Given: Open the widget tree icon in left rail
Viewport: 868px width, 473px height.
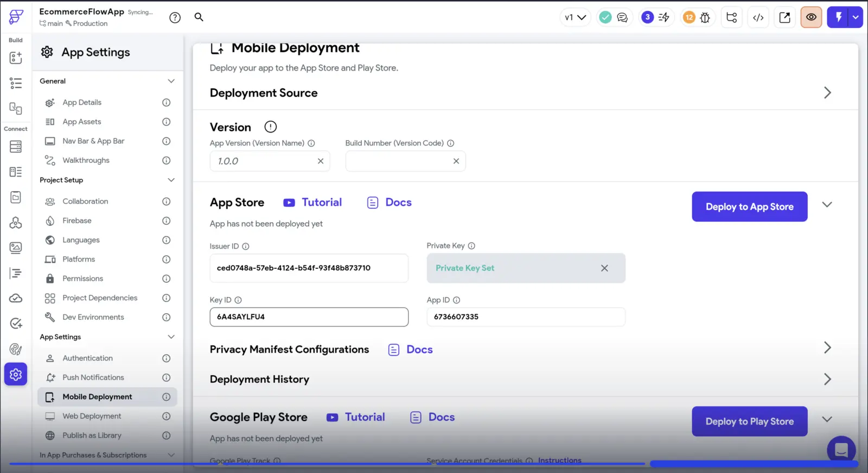Looking at the screenshot, I should coord(16,83).
